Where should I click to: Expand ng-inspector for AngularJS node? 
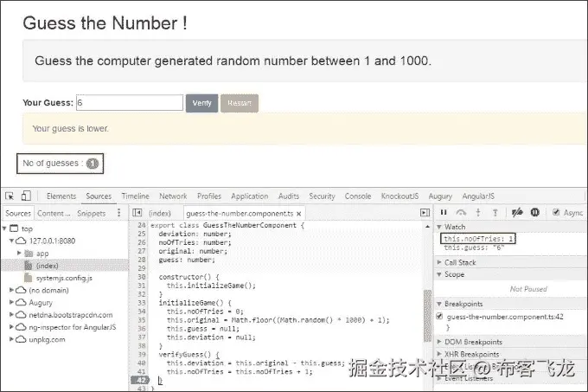tap(11, 327)
